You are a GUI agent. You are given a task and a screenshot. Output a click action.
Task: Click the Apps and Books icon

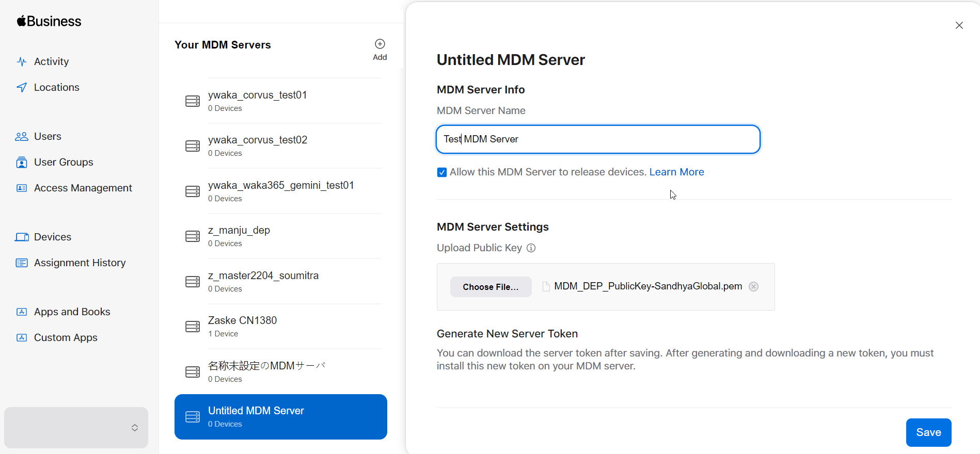(x=22, y=312)
